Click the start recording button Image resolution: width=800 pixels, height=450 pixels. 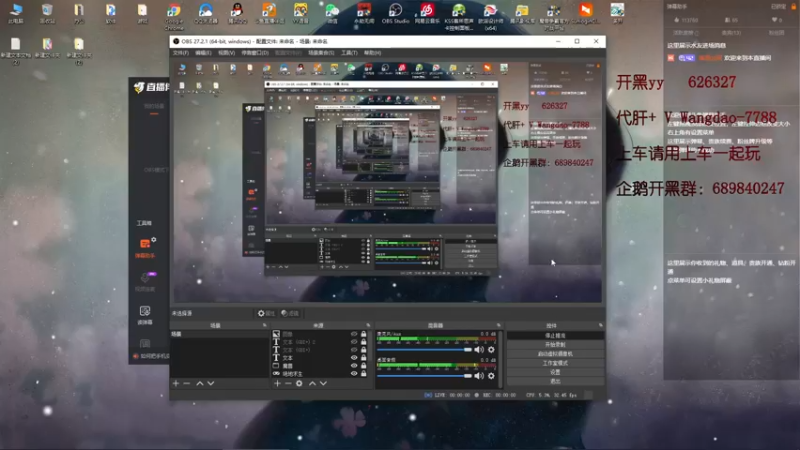555,345
